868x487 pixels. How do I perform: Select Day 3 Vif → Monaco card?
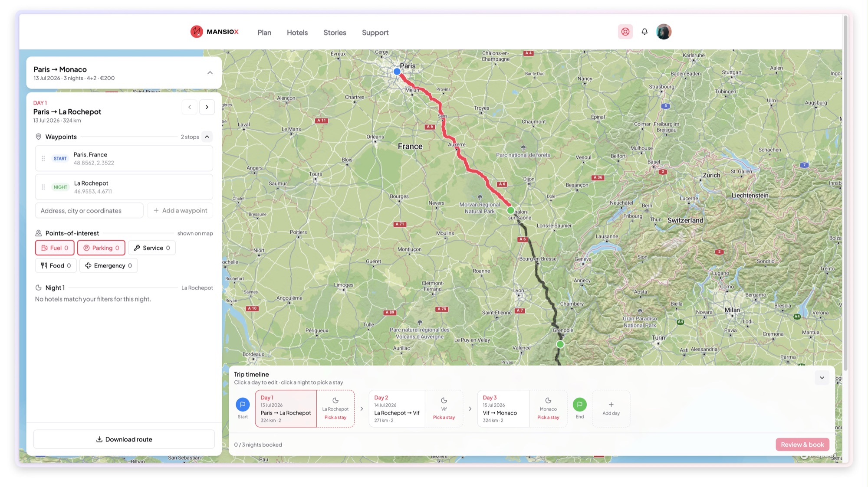pyautogui.click(x=503, y=409)
